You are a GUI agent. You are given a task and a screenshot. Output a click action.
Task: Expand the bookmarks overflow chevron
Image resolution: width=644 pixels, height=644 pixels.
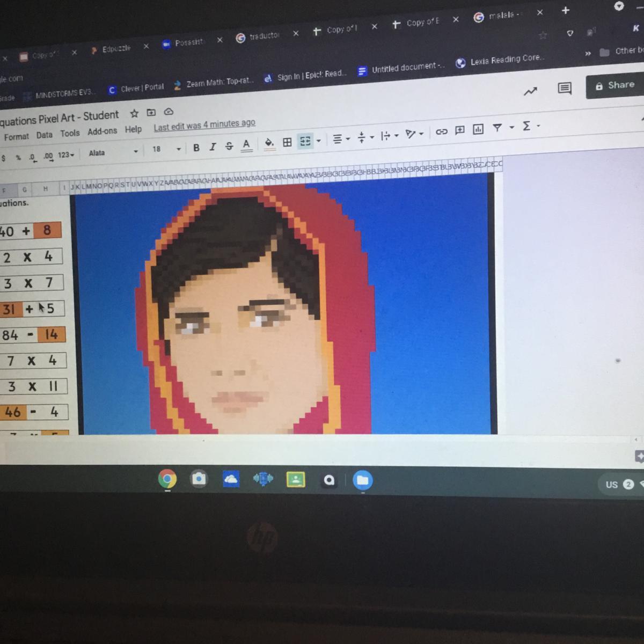click(588, 54)
